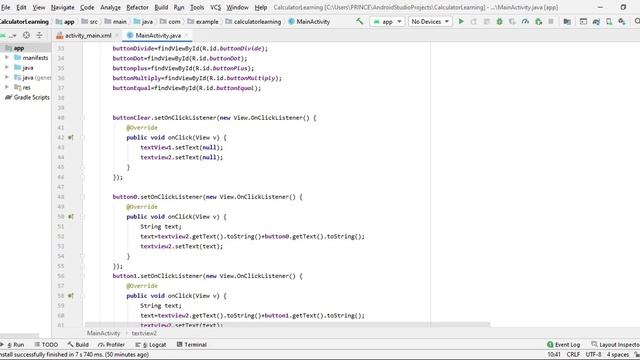This screenshot has width=640, height=360.
Task: Click the Run with Coverage icon
Action: pyautogui.click(x=512, y=22)
